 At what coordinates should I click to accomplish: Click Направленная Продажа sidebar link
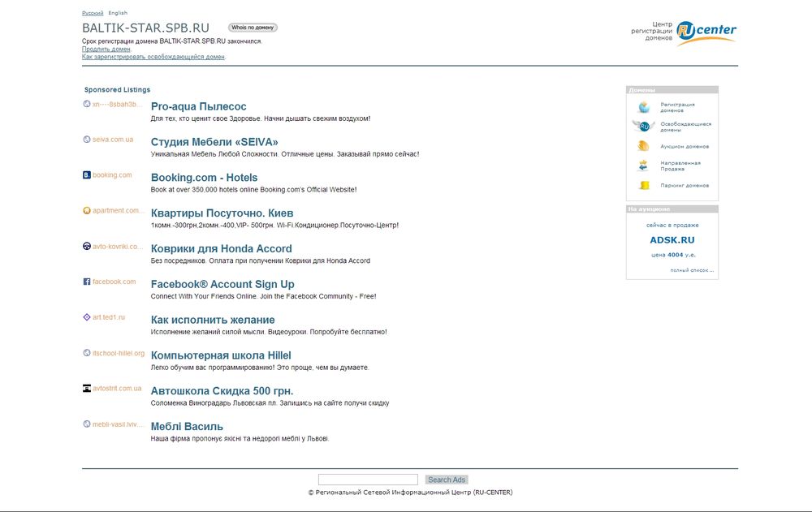point(680,166)
